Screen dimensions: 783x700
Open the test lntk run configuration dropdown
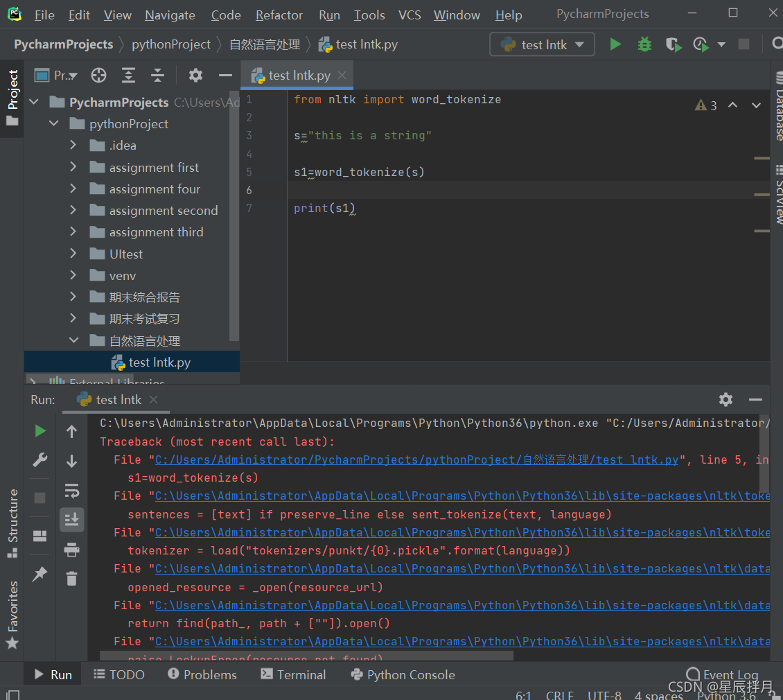542,44
